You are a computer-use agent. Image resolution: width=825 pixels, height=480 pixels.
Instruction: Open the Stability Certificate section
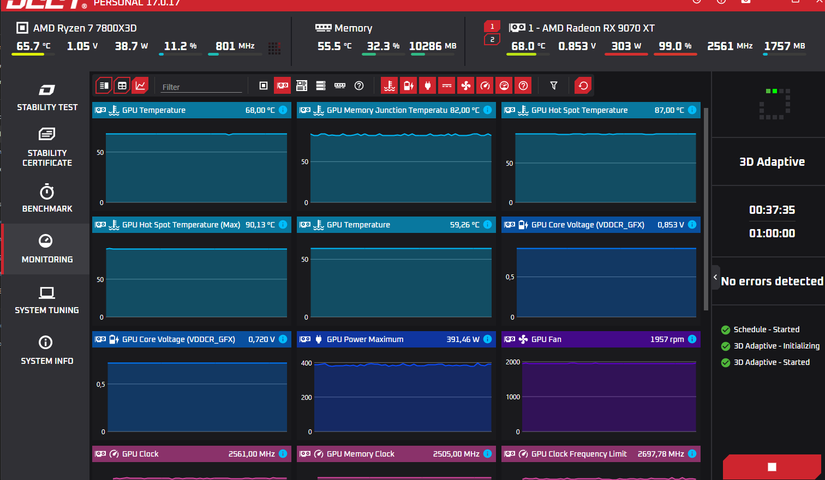(47, 148)
